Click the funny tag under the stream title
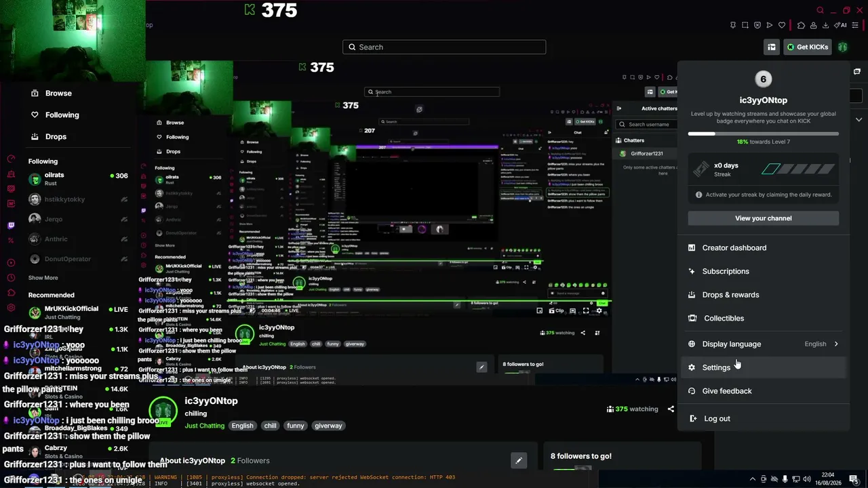 click(x=296, y=426)
